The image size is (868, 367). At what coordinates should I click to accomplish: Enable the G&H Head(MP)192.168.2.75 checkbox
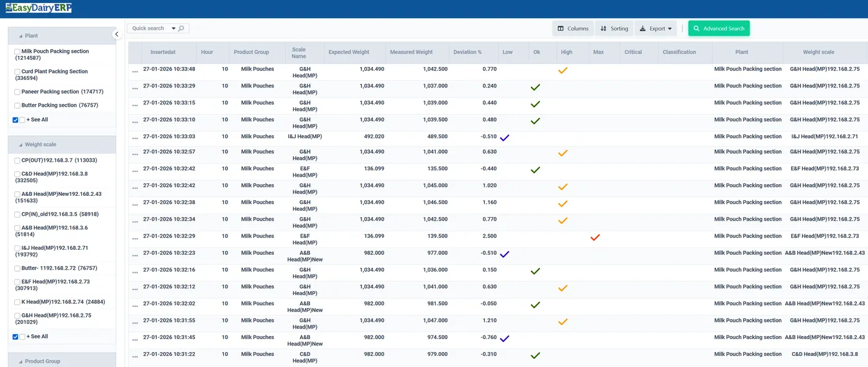click(x=17, y=316)
